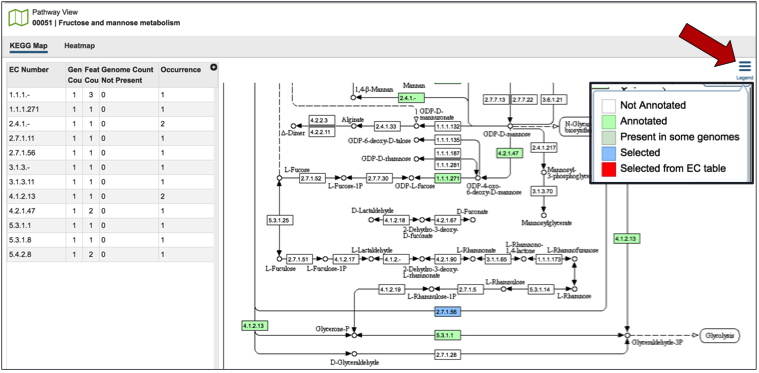Switch to the Heatmap tab
Screen dimensions: 759x373
pos(79,46)
